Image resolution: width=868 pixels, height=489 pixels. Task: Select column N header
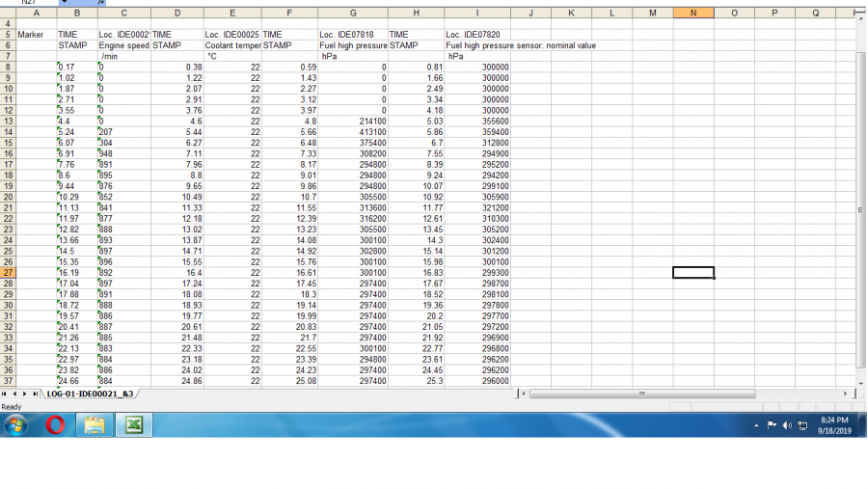tap(693, 14)
